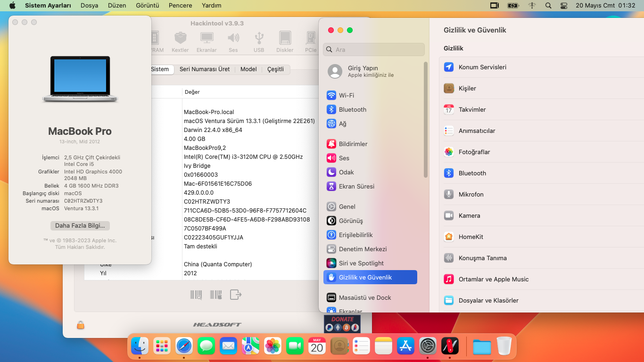Toggle the orange padlock in Hackintool
Screen dimensions: 644x362
pos(81,325)
